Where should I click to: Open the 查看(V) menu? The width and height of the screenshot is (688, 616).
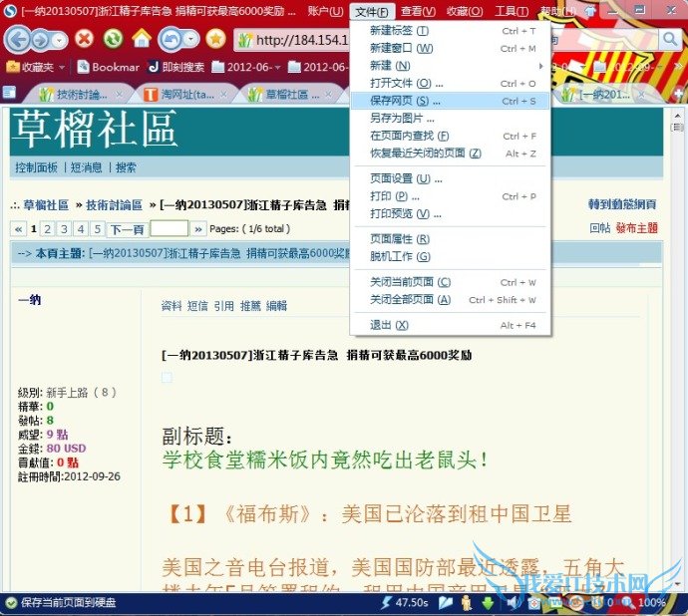pos(418,11)
